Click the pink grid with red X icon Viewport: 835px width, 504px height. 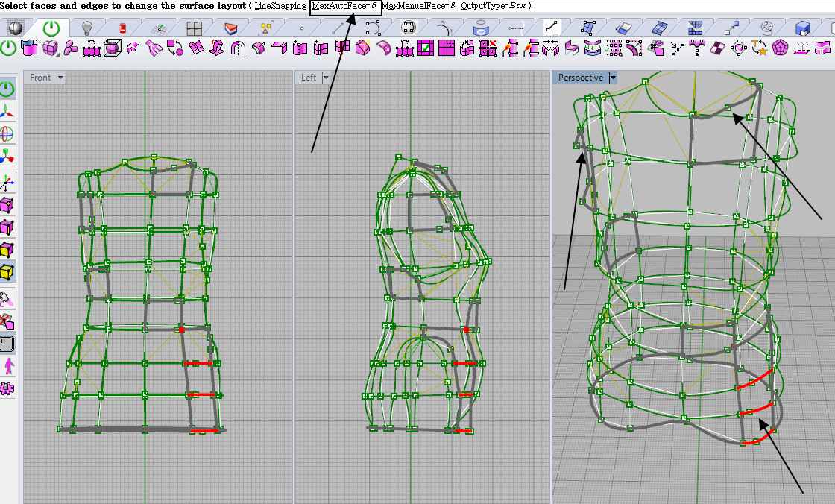(x=488, y=49)
